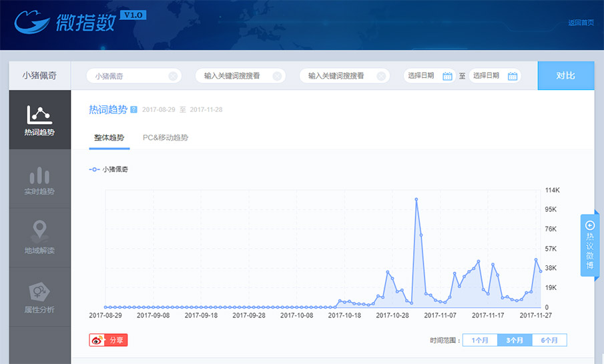Toggle the 小猪佩奇 legend series marker

pos(94,169)
